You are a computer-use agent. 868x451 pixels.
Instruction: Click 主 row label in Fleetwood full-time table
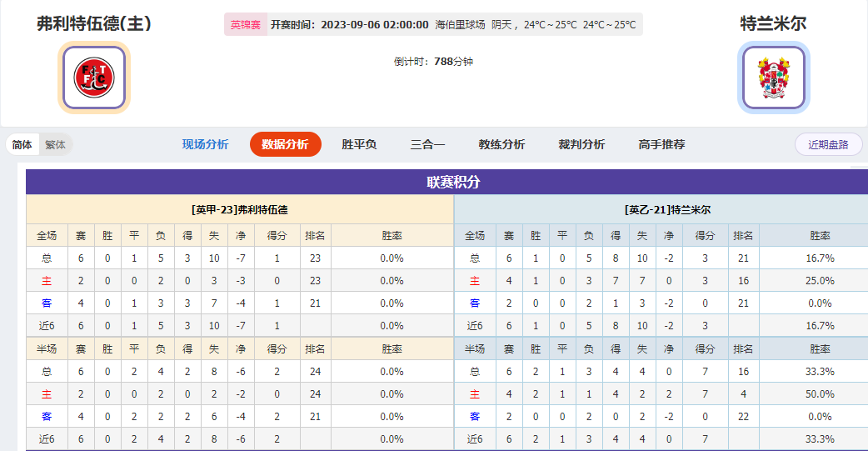pyautogui.click(x=47, y=281)
